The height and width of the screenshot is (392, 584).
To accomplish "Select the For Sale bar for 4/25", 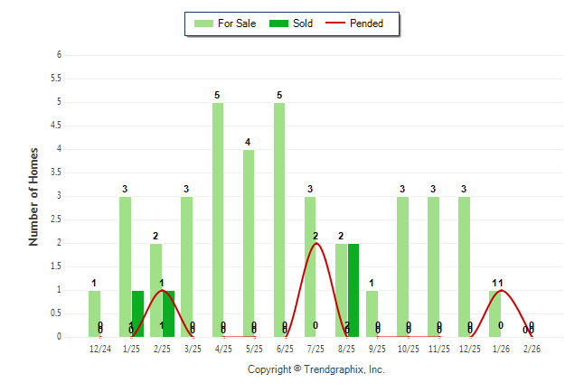I will click(x=218, y=219).
